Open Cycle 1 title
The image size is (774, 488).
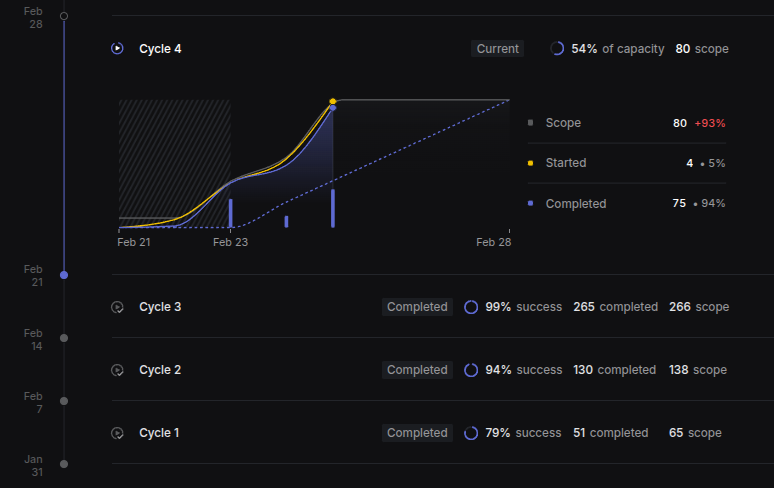click(x=159, y=433)
